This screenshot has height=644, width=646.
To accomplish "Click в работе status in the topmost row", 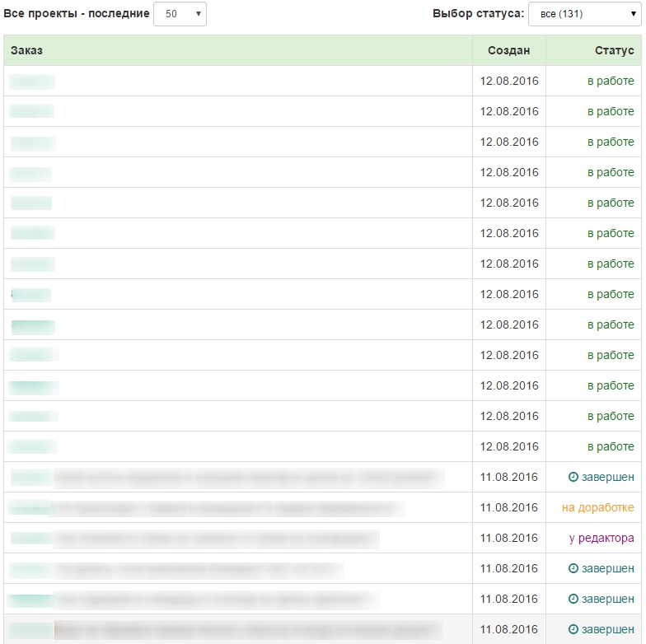I will click(x=611, y=81).
